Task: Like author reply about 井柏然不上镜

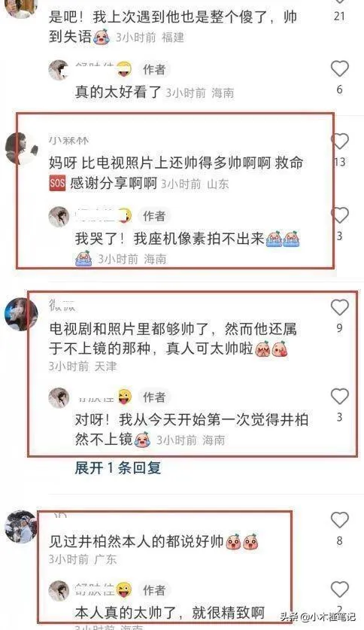Action: tap(339, 397)
